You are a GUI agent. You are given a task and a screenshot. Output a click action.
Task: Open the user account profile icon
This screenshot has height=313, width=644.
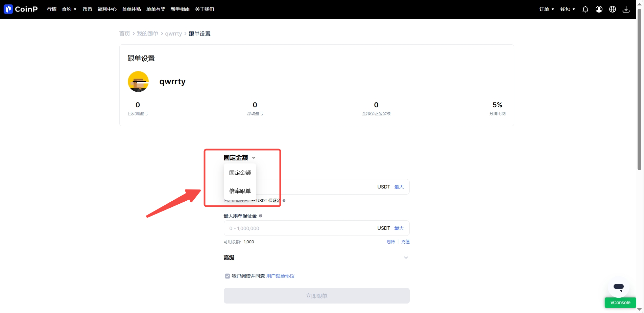(599, 9)
